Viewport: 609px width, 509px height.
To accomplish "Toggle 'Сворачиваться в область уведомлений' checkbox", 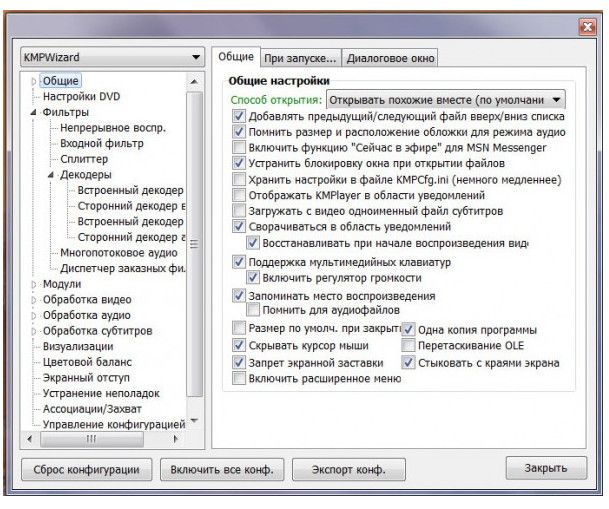I will pos(239,226).
